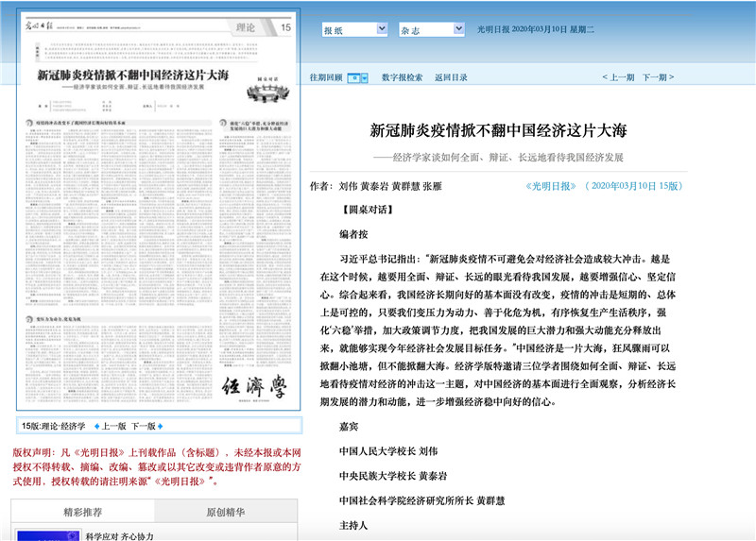Click the 2020年03月10日 15版 link
Viewport: 756px width, 541px height.
click(x=633, y=186)
